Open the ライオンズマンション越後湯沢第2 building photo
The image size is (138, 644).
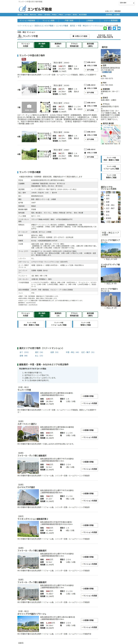28,529
